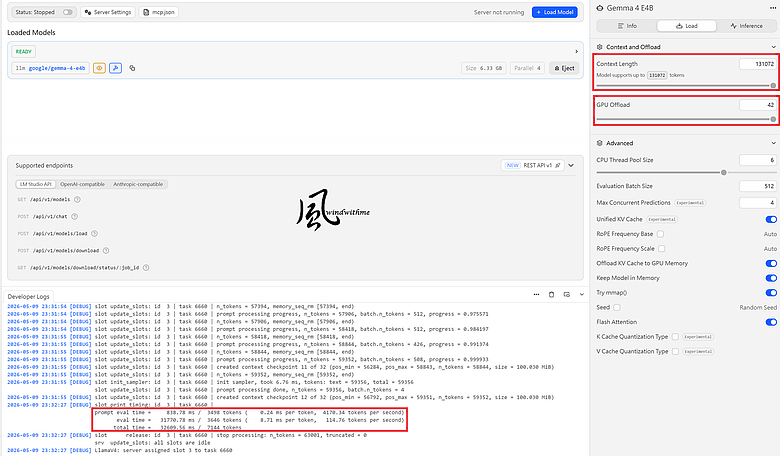Image resolution: width=780 pixels, height=456 pixels.
Task: Open the REST API v1 docs link
Action: 533,165
